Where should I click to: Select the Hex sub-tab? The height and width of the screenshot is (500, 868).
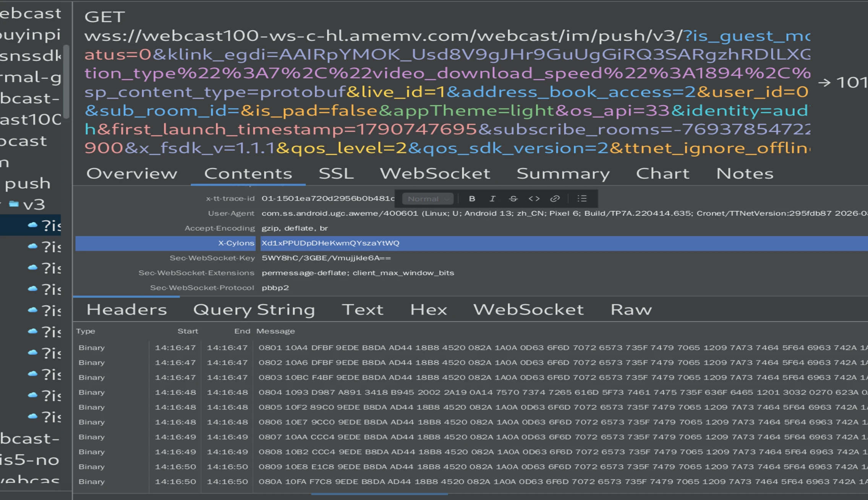[429, 310]
